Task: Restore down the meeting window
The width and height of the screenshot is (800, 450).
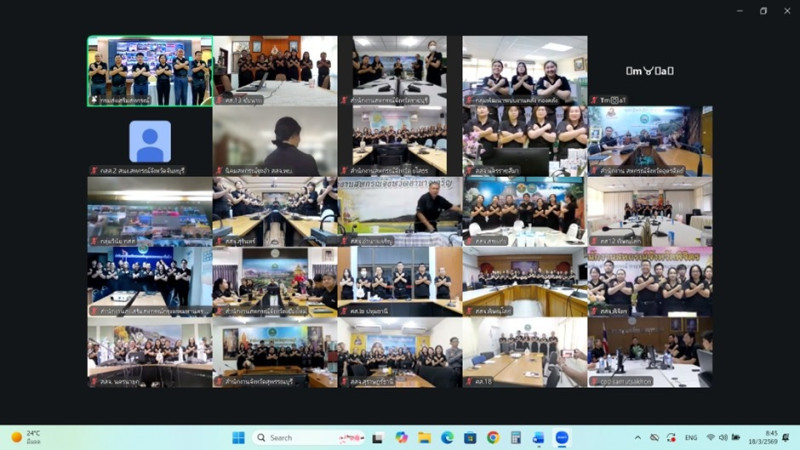Action: (763, 11)
